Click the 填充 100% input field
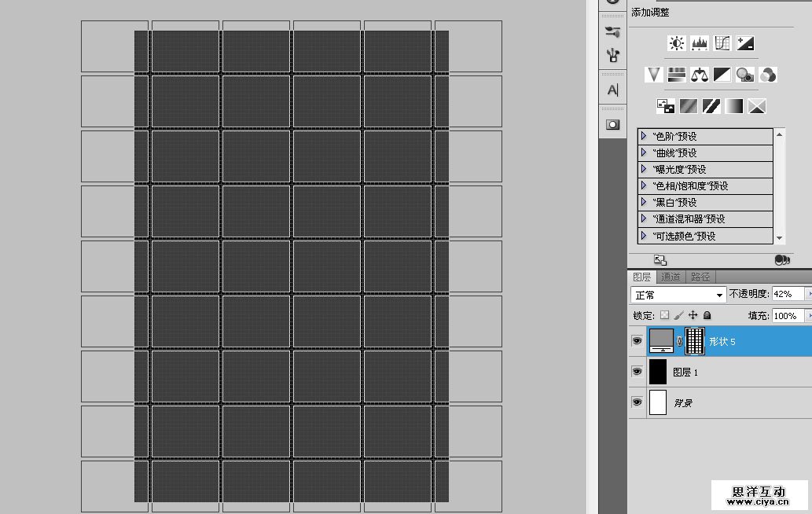812x514 pixels. point(788,315)
